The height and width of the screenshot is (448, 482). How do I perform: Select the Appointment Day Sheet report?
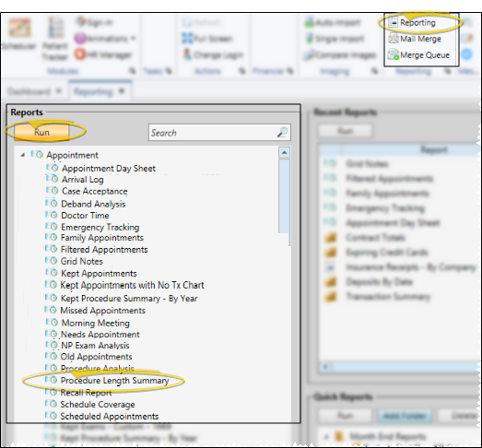pos(109,169)
